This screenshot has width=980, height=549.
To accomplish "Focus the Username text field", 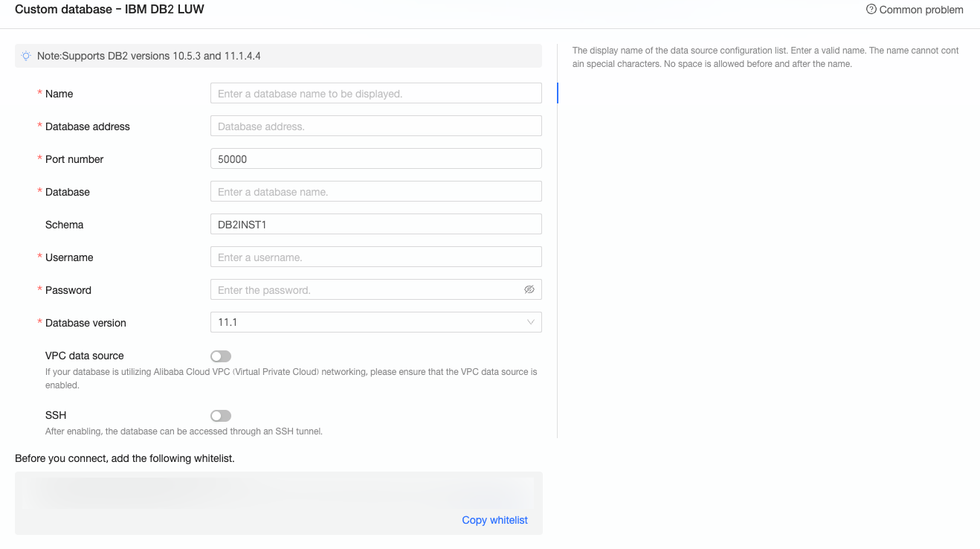I will [375, 257].
